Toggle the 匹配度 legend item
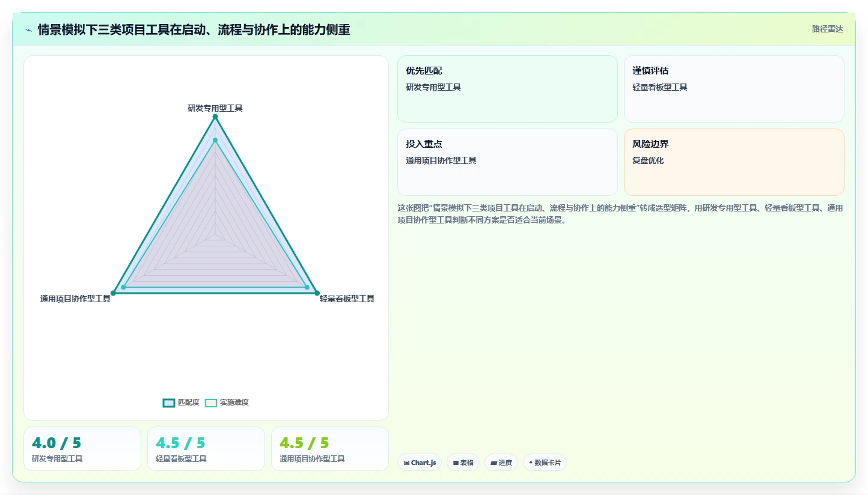 click(181, 402)
